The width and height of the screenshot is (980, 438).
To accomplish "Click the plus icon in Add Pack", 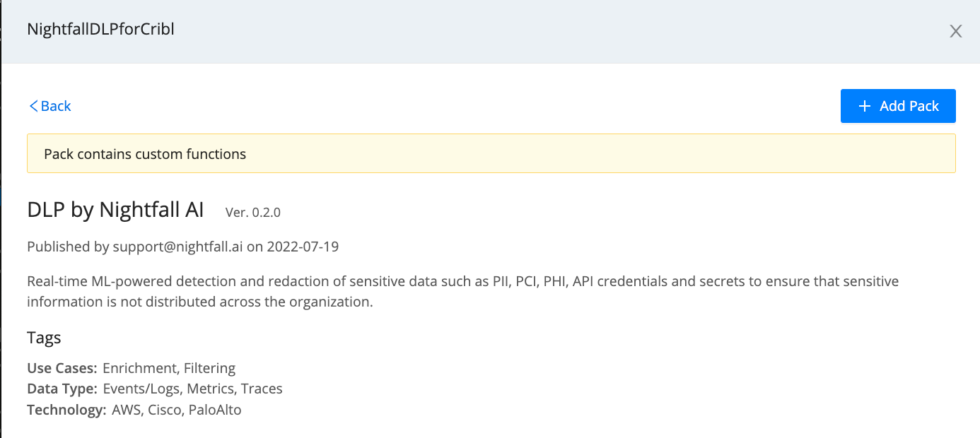I will 864,106.
